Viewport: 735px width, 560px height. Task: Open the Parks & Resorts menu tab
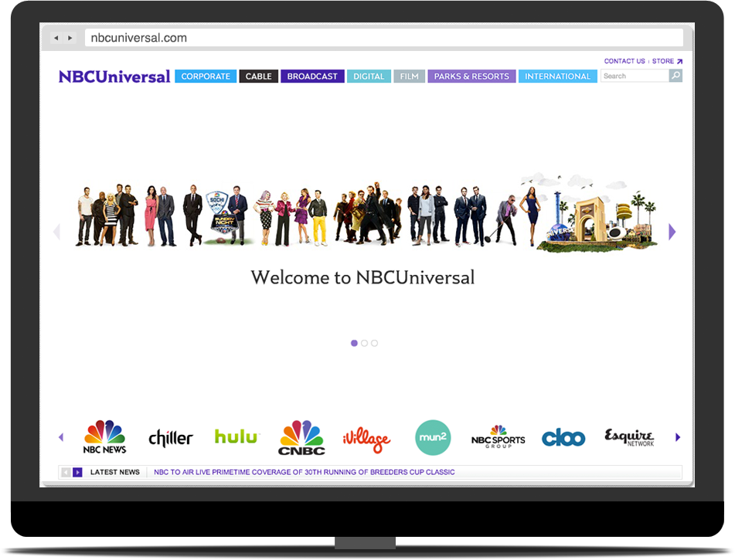click(x=471, y=76)
